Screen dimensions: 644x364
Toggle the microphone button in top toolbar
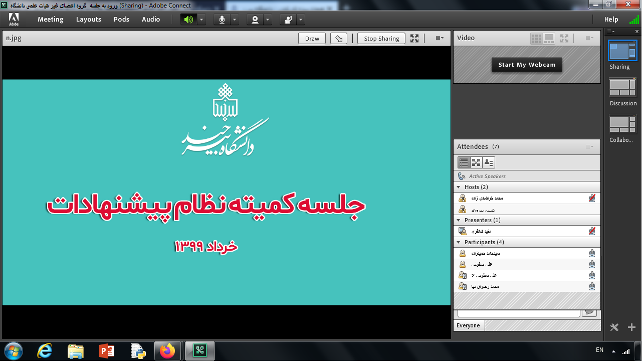pyautogui.click(x=222, y=20)
